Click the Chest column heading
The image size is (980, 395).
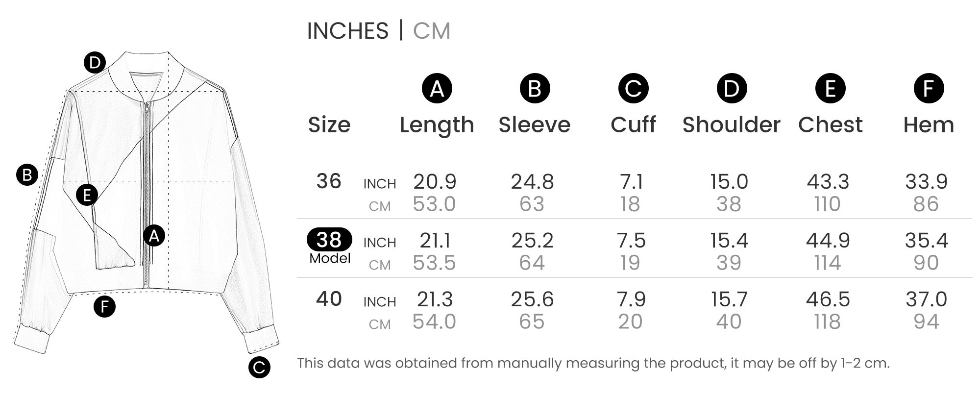[x=830, y=124]
